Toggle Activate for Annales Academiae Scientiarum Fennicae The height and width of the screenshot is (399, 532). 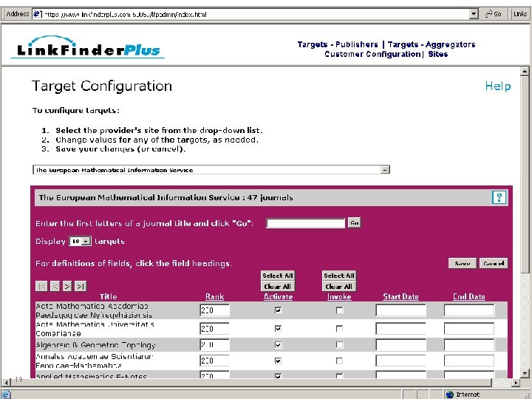click(x=279, y=361)
